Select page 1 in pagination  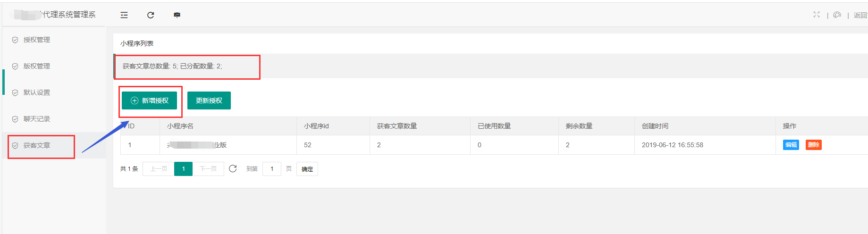183,169
